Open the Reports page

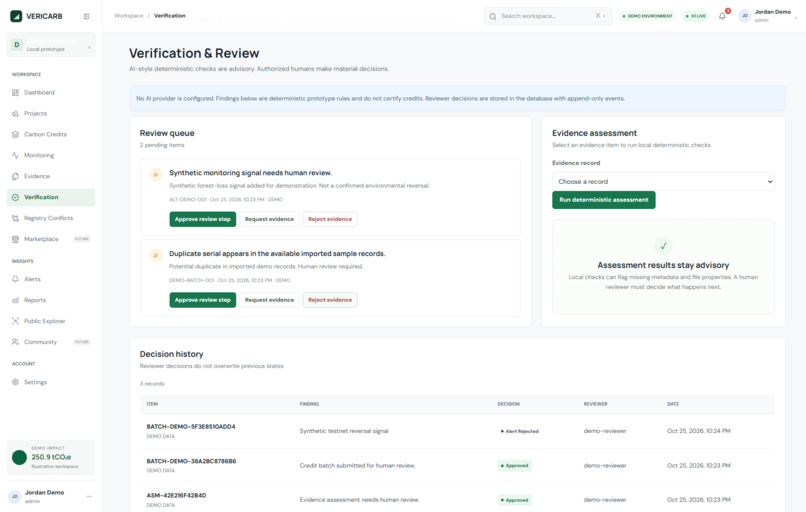click(x=51, y=300)
